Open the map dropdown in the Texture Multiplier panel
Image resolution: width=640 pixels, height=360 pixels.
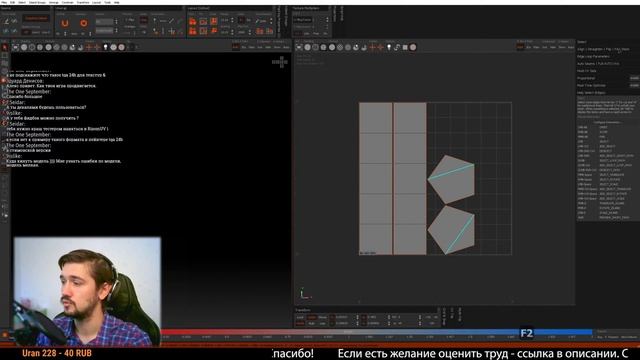click(303, 20)
